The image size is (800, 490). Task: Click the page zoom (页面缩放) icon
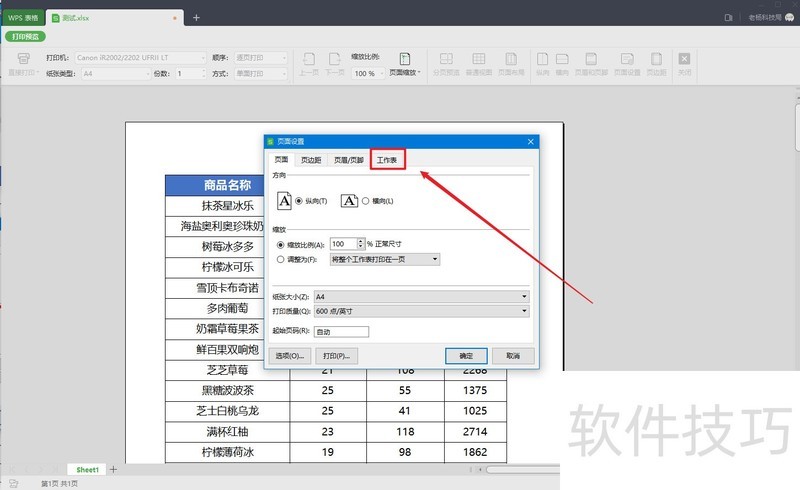point(404,64)
